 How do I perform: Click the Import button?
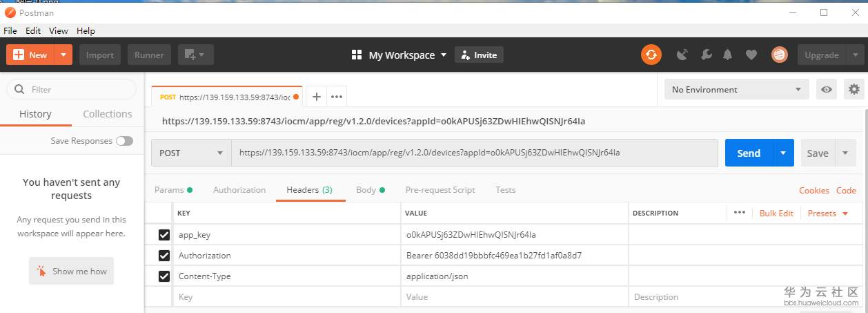pos(100,55)
